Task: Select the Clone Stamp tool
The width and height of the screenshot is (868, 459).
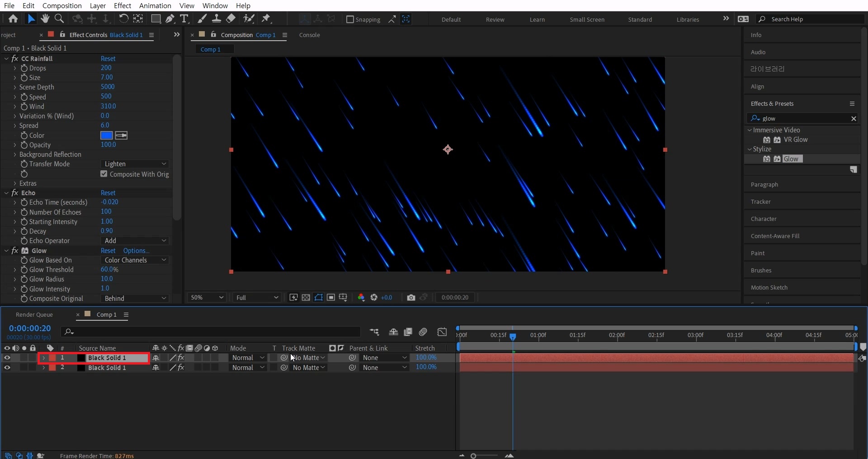Action: tap(217, 19)
